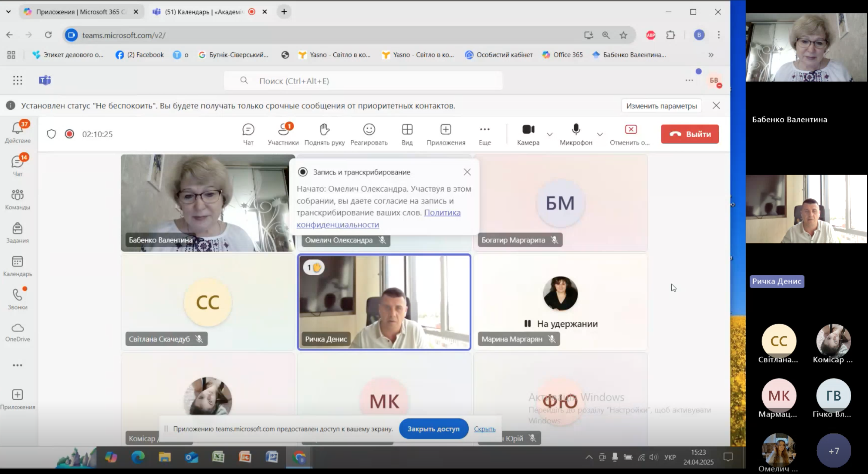Screen dimensions: 868x474
Task: Open the Chat section in left sidebar
Action: point(18,166)
